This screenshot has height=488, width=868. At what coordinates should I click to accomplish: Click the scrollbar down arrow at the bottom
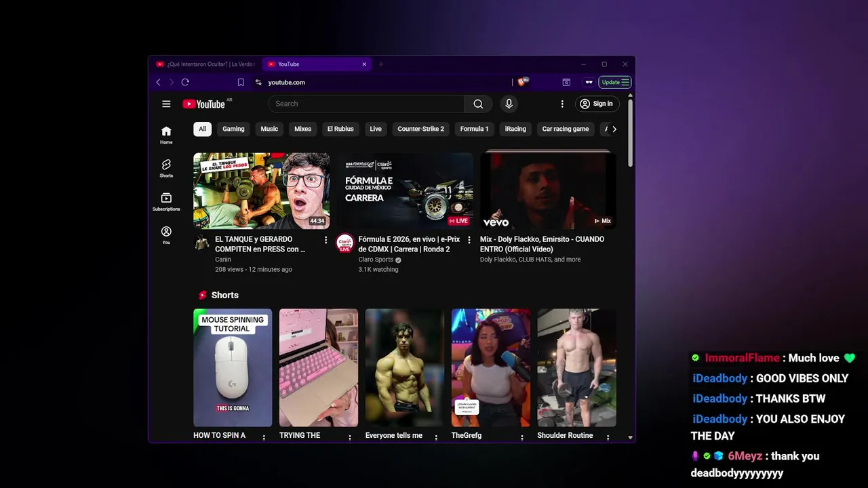click(630, 438)
